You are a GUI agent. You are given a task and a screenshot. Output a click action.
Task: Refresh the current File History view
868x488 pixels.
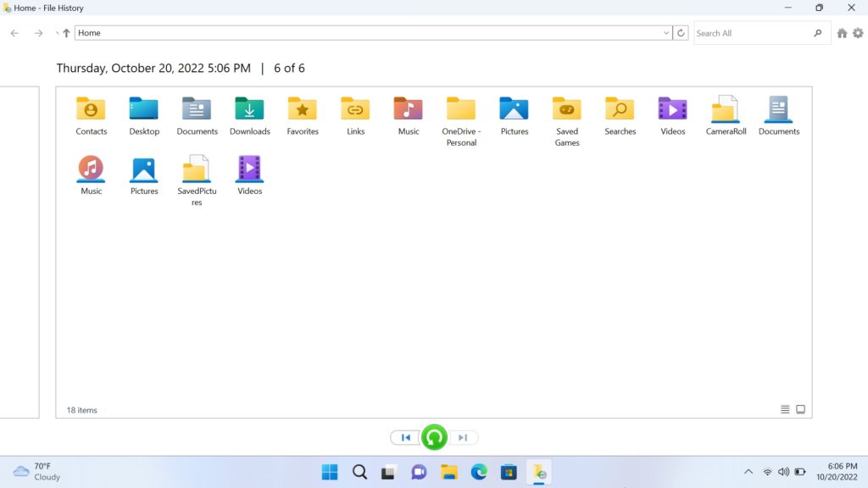681,32
